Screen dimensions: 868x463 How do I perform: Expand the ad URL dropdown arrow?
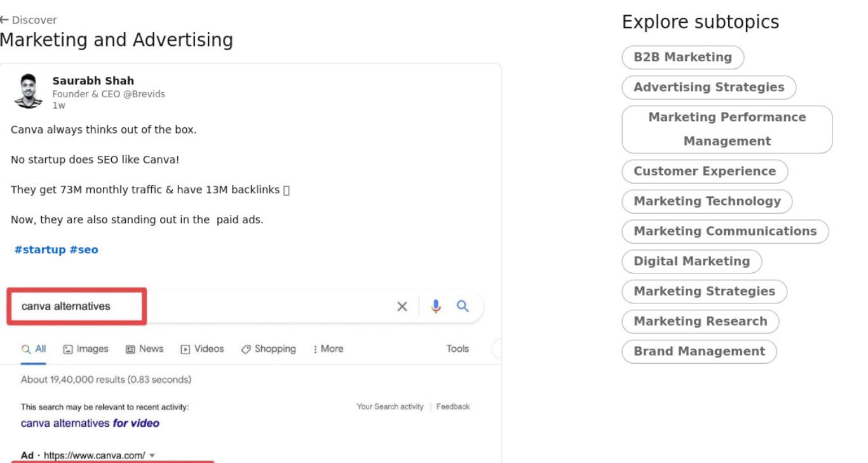(153, 455)
